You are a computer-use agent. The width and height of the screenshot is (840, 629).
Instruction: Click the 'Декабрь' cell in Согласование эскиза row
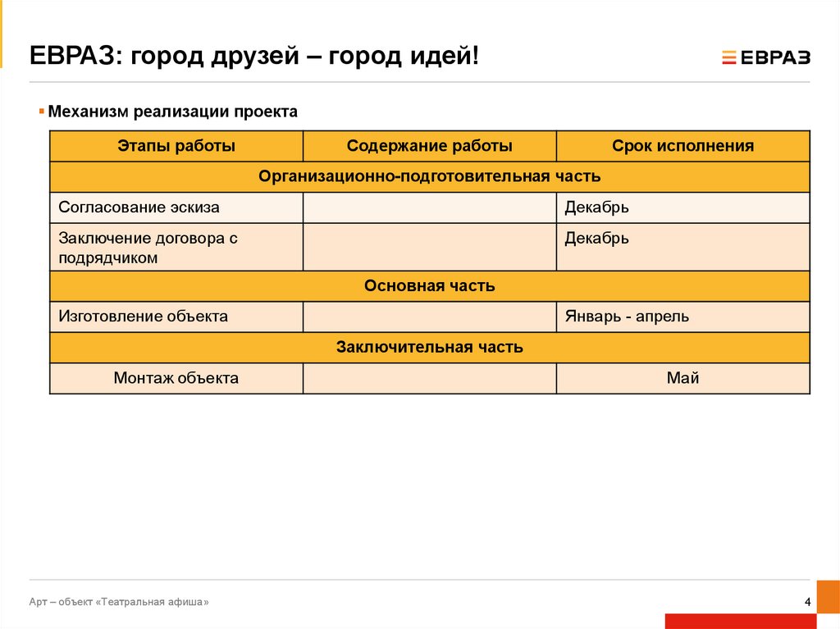tap(683, 207)
